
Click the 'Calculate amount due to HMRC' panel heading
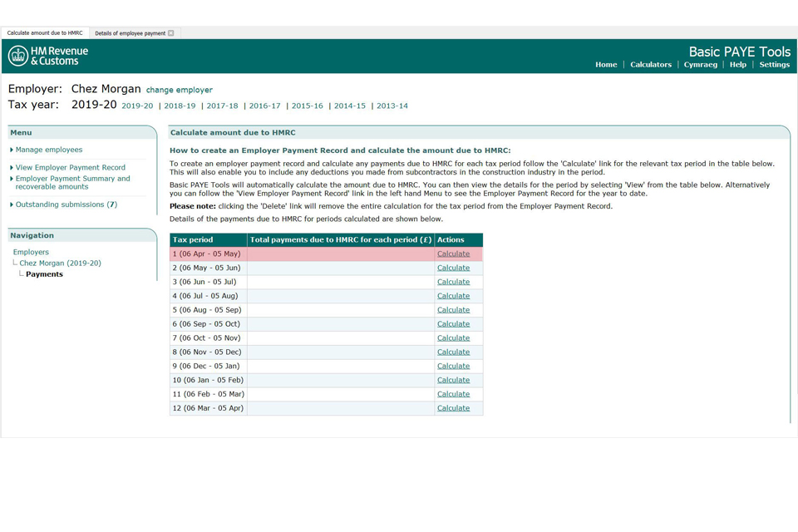(233, 133)
